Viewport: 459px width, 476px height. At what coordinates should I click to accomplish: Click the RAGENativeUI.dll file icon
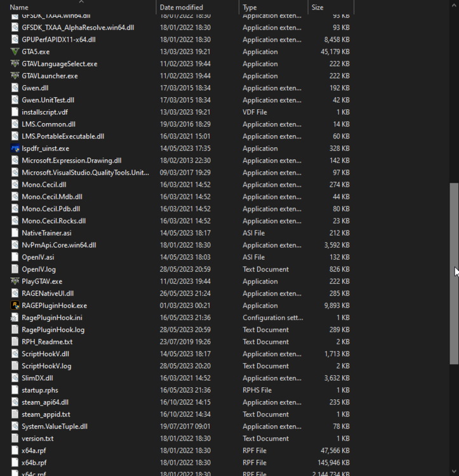[x=15, y=294]
